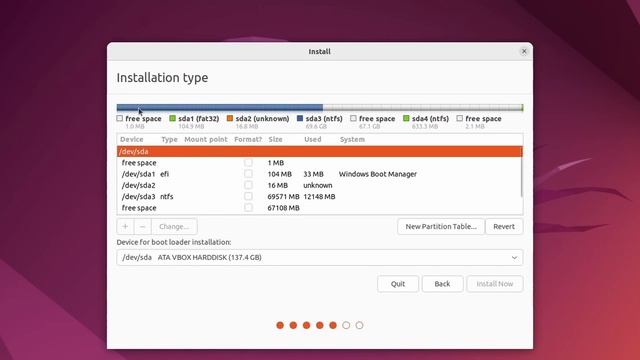Click the plus add partition button
The image size is (640, 360).
click(x=125, y=227)
